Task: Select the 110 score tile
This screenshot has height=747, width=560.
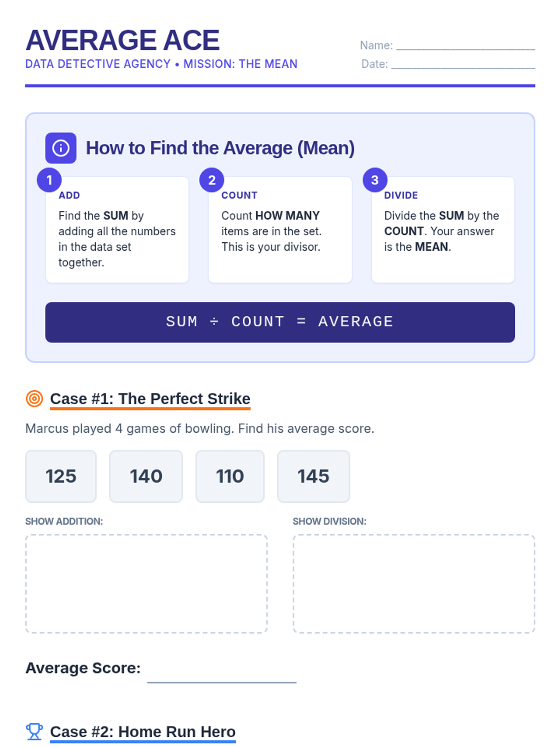Action: [x=230, y=476]
